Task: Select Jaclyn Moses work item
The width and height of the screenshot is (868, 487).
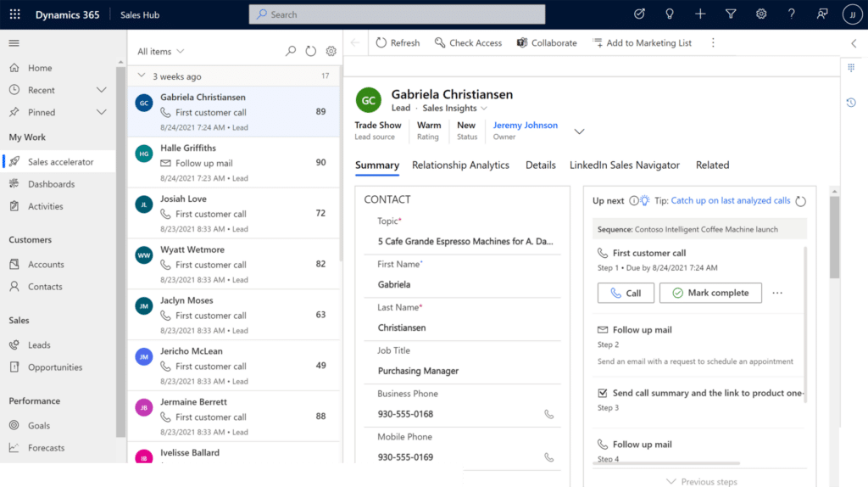Action: click(x=234, y=315)
